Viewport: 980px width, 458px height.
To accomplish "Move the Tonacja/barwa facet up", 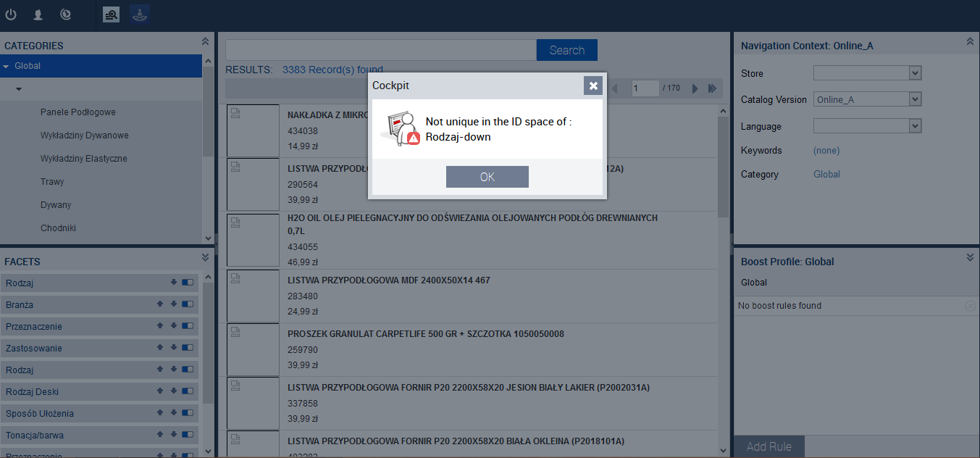I will 160,435.
